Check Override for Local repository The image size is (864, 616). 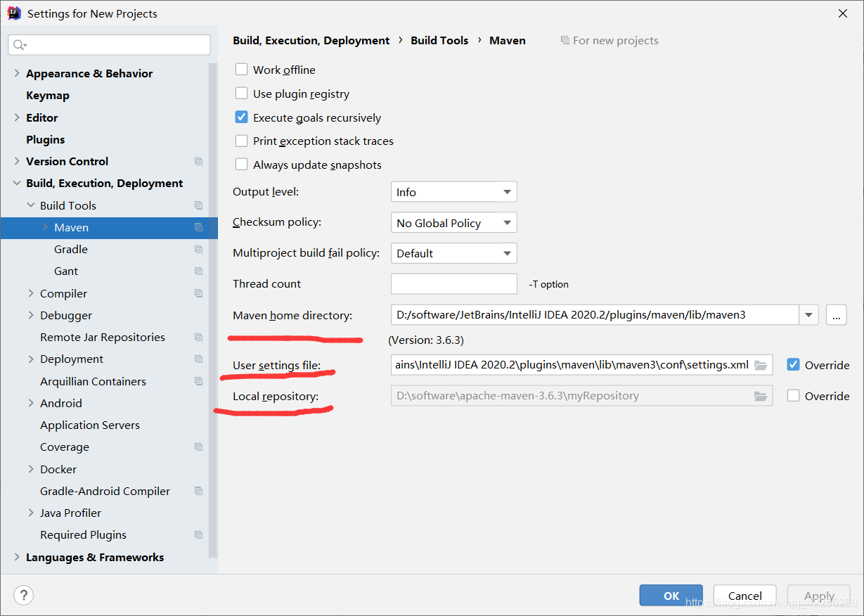click(794, 396)
